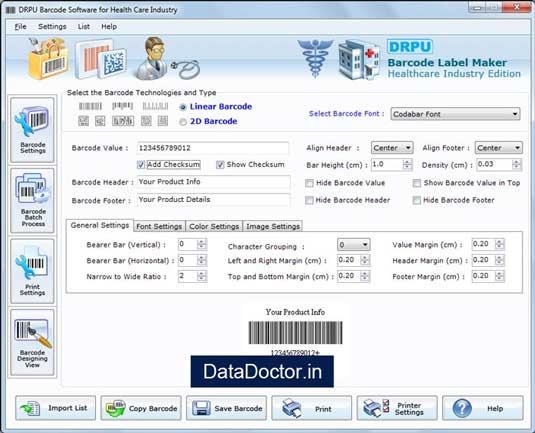Adjust Left and Right Margin spinner
Viewport: 535px width, 433px height.
365,260
